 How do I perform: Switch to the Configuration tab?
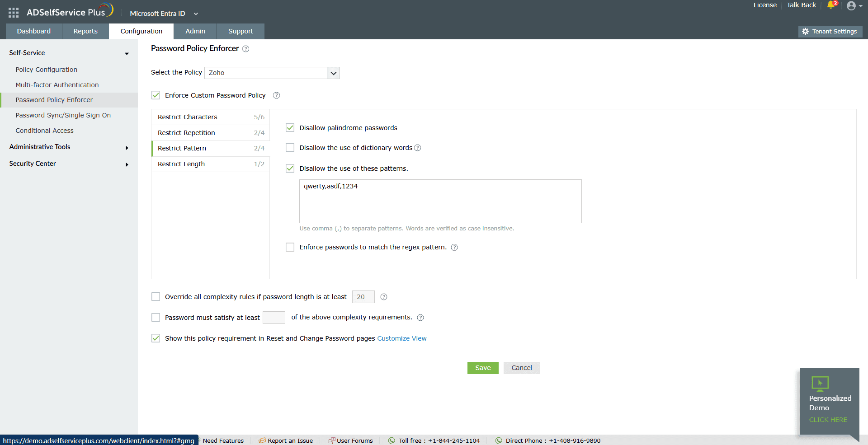pyautogui.click(x=142, y=31)
